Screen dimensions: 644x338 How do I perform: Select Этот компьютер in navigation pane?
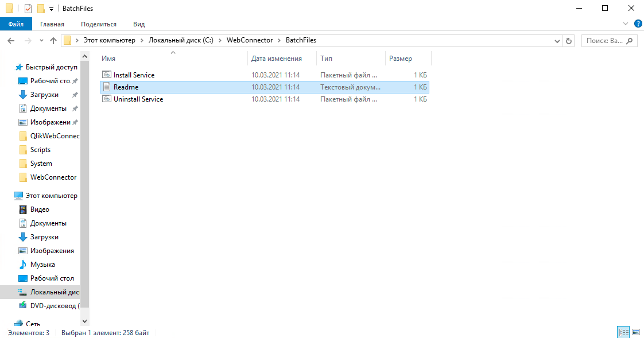coord(51,196)
